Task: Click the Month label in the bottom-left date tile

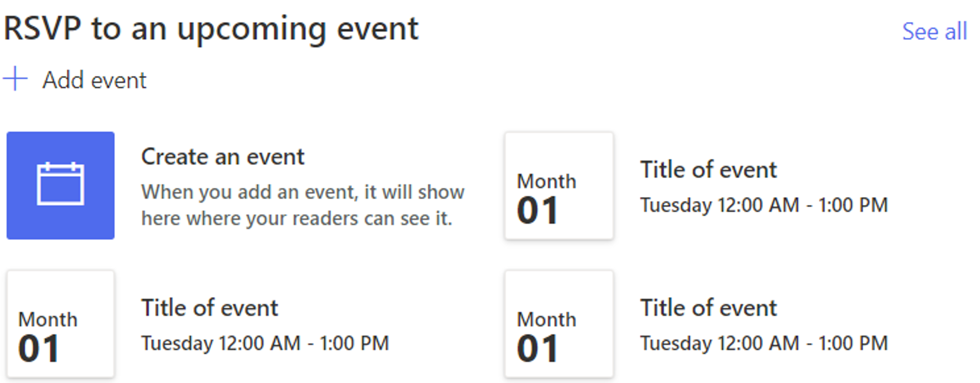Action: (x=48, y=319)
